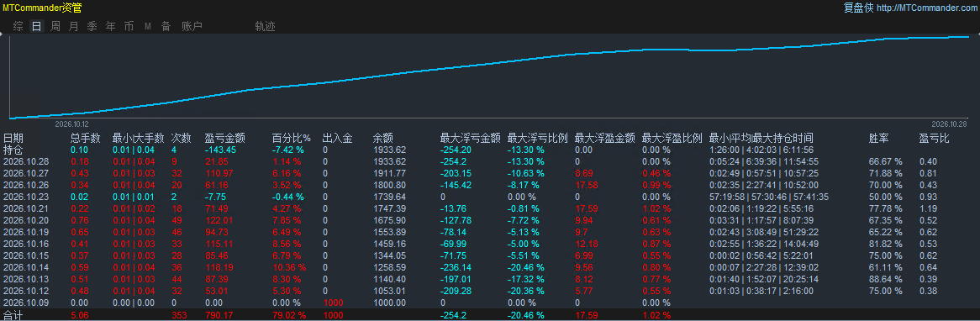Click the 2026.10.12 chart axis label
980x321 pixels.
[x=72, y=124]
